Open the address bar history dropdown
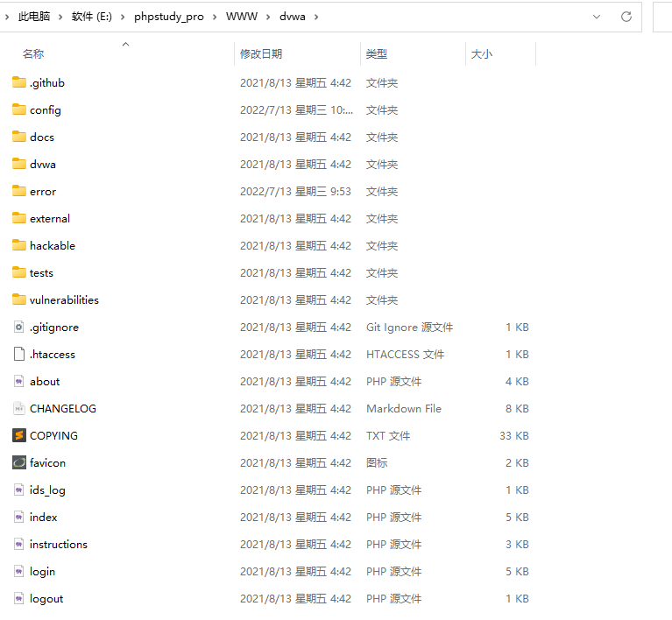 [596, 17]
